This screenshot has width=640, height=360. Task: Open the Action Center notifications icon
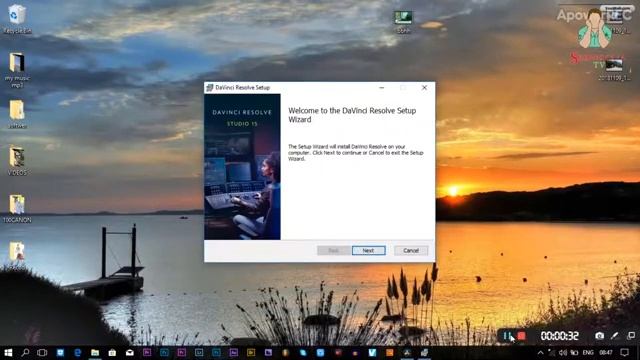point(624,352)
